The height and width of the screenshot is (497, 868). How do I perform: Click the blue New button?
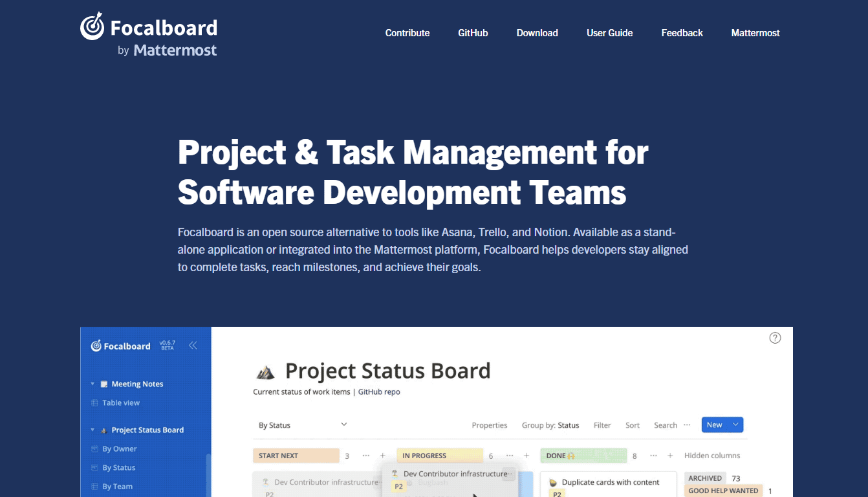pyautogui.click(x=715, y=425)
